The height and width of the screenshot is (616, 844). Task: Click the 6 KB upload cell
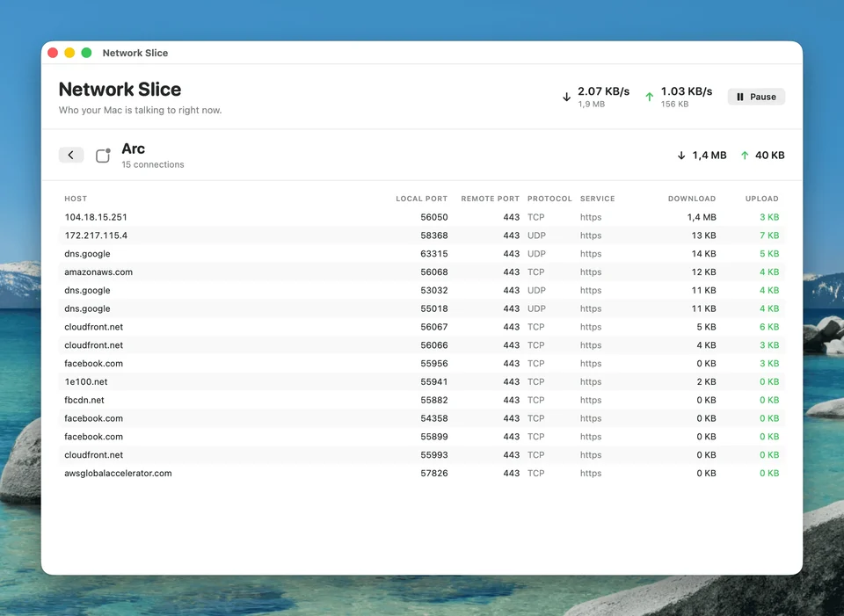[769, 327]
